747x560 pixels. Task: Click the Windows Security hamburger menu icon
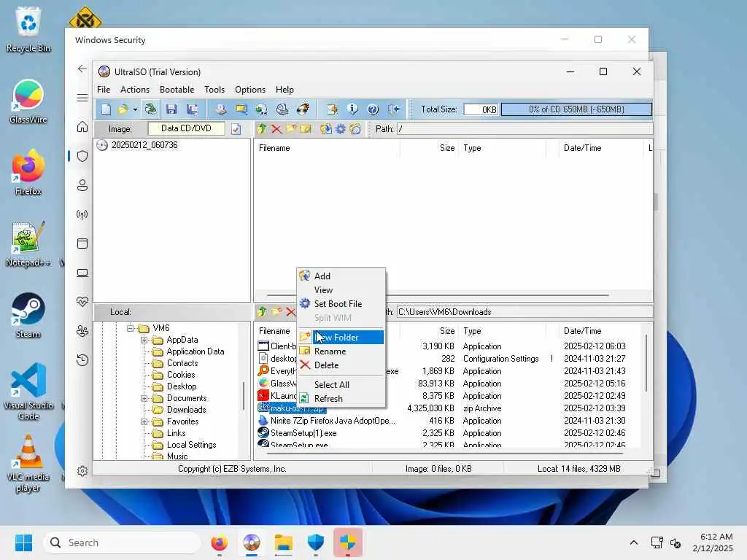coord(82,98)
